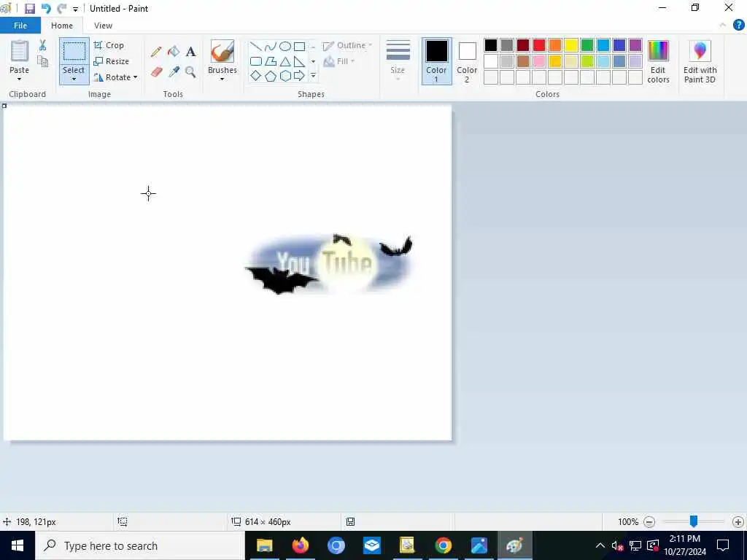Click the Undo arrow in title bar

click(46, 9)
